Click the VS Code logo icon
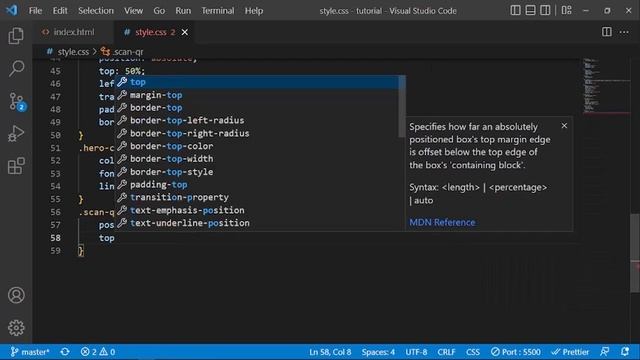Image resolution: width=640 pixels, height=360 pixels. [12, 10]
